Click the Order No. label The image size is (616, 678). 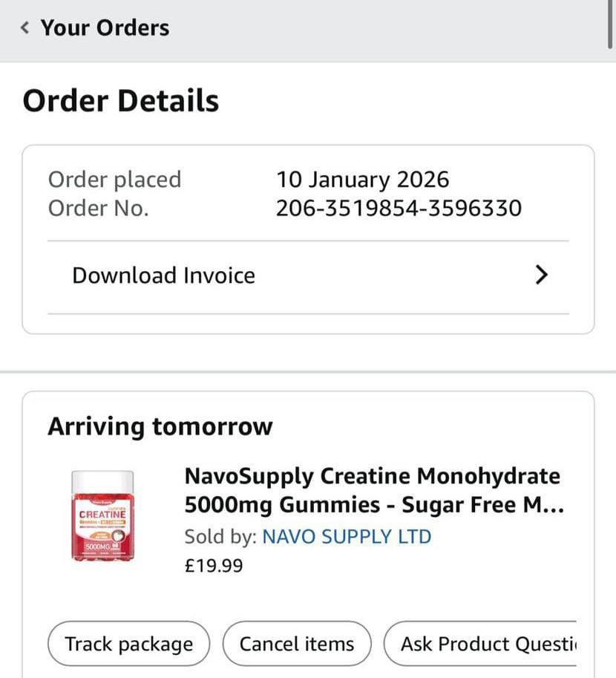click(x=98, y=209)
